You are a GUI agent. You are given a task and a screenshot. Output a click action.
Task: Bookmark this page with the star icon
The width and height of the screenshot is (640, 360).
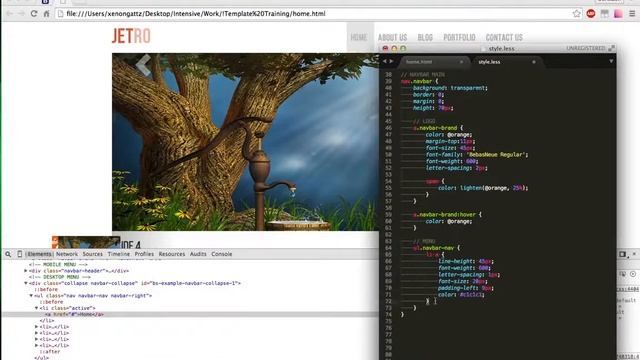pos(576,13)
